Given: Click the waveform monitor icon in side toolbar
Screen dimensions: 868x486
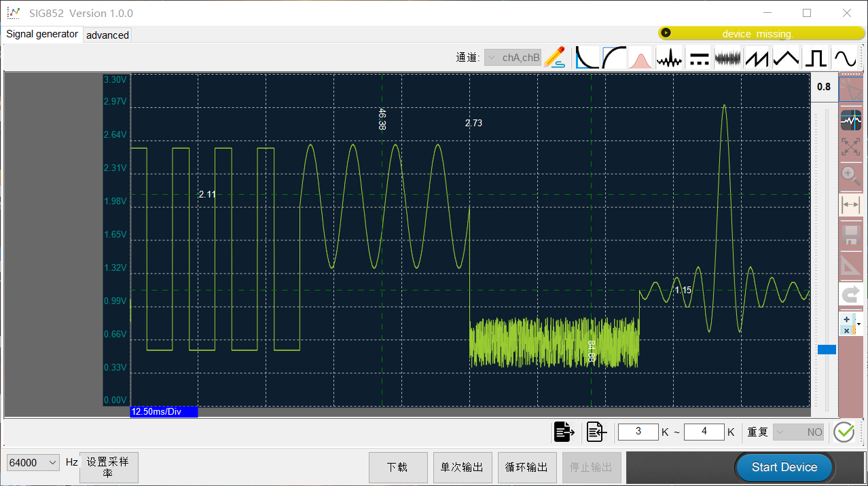Looking at the screenshot, I should coord(851,120).
